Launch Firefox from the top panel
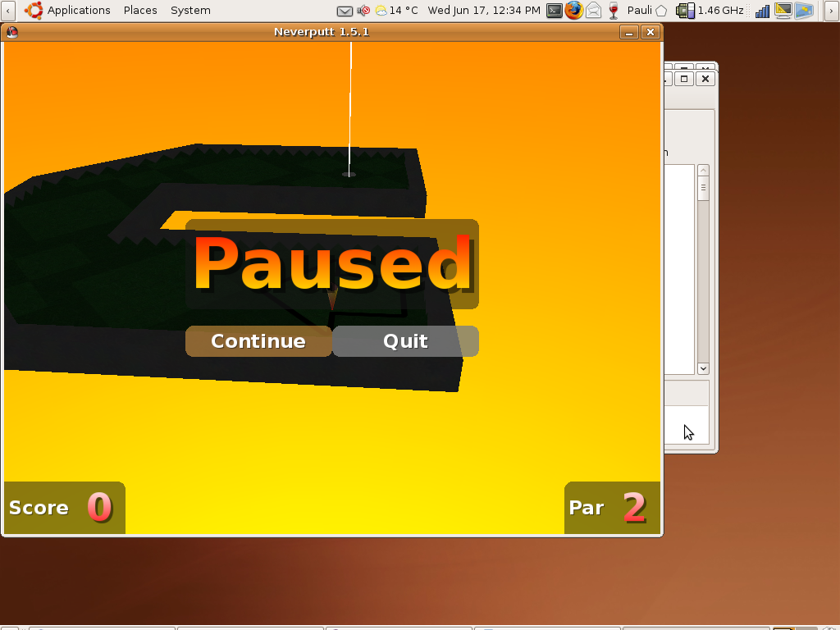840x630 pixels. pos(574,10)
